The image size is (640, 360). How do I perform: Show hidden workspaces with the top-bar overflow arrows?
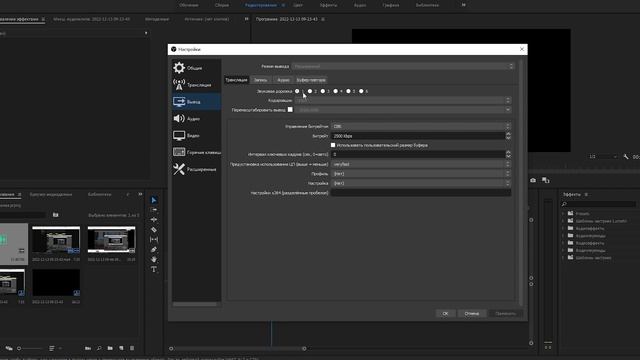coord(463,5)
